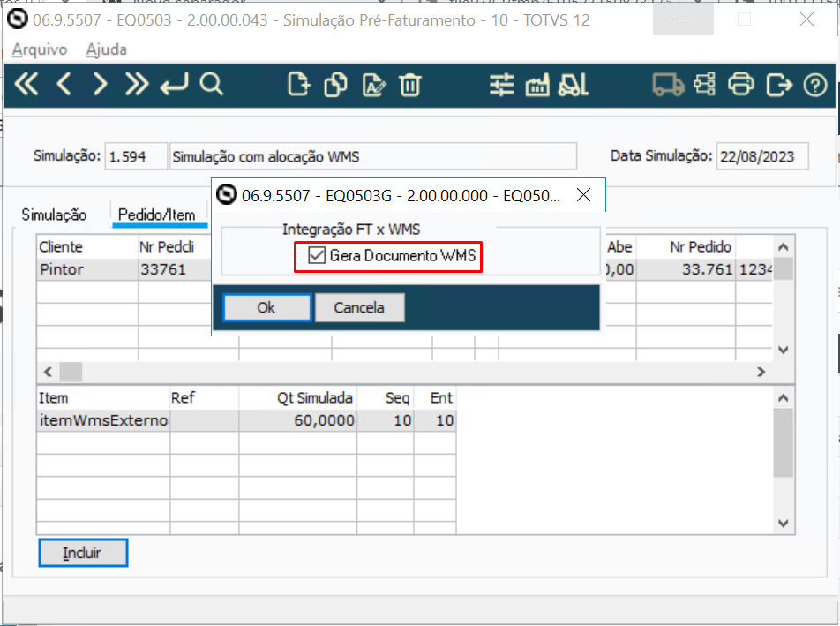Image resolution: width=840 pixels, height=626 pixels.
Task: Click the Nr Pedido column header
Action: 686,246
